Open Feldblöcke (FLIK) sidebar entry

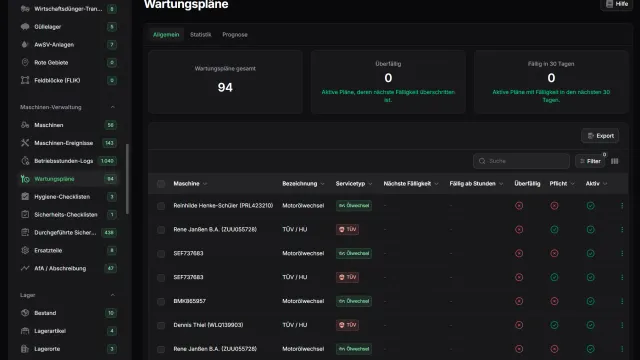(x=68, y=80)
